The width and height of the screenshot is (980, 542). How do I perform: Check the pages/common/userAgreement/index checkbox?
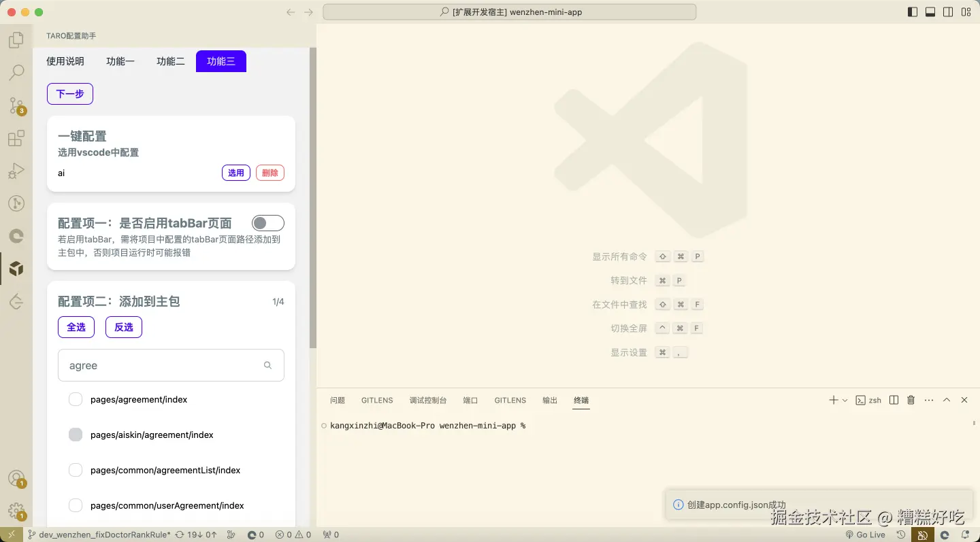click(76, 505)
